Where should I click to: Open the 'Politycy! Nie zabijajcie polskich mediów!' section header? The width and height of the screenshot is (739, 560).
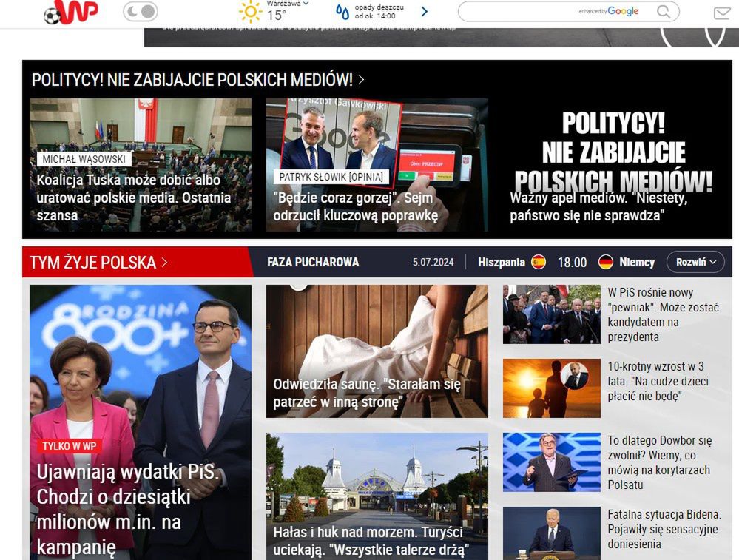coord(198,80)
